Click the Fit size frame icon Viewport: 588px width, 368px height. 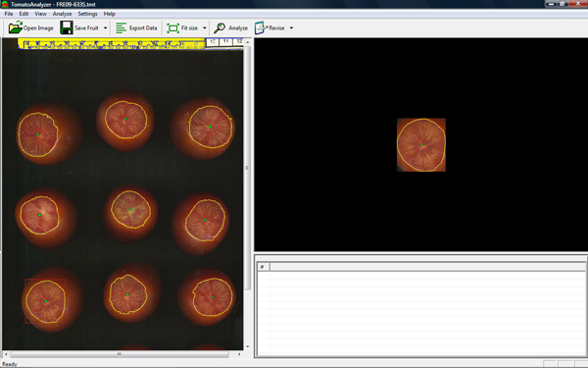[x=172, y=28]
